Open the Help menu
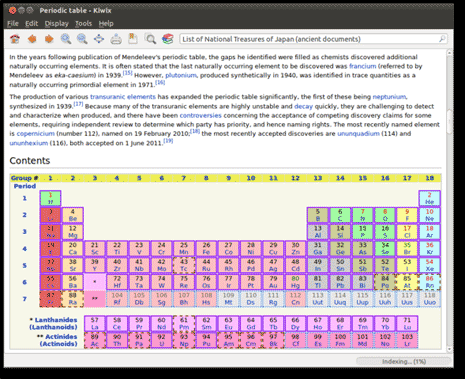Viewport: 465px width, 379px height. pyautogui.click(x=106, y=23)
